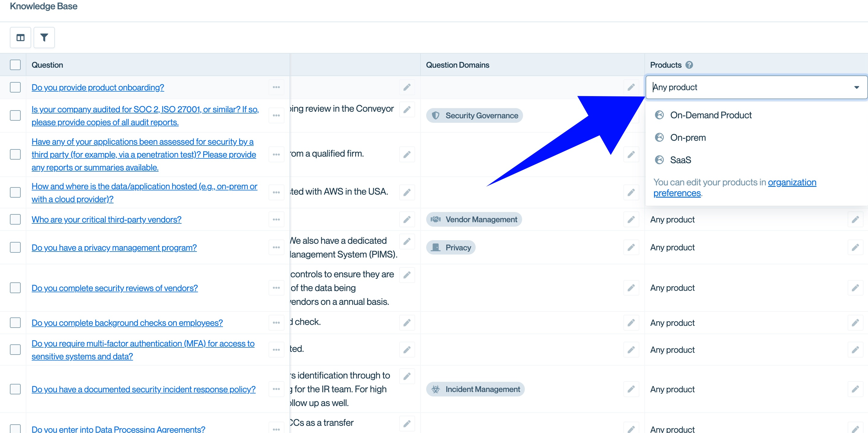This screenshot has width=868, height=433.
Task: Click the filter funnel icon
Action: click(44, 37)
